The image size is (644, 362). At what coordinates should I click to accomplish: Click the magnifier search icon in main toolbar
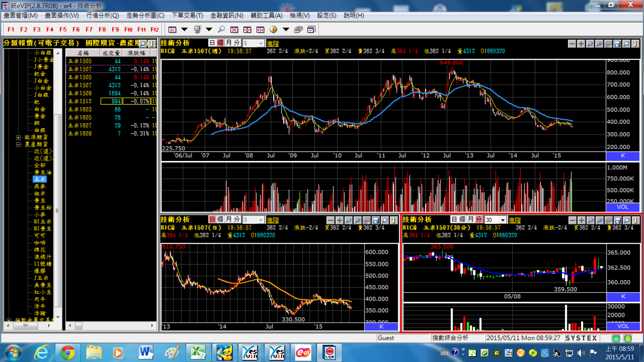(x=221, y=30)
